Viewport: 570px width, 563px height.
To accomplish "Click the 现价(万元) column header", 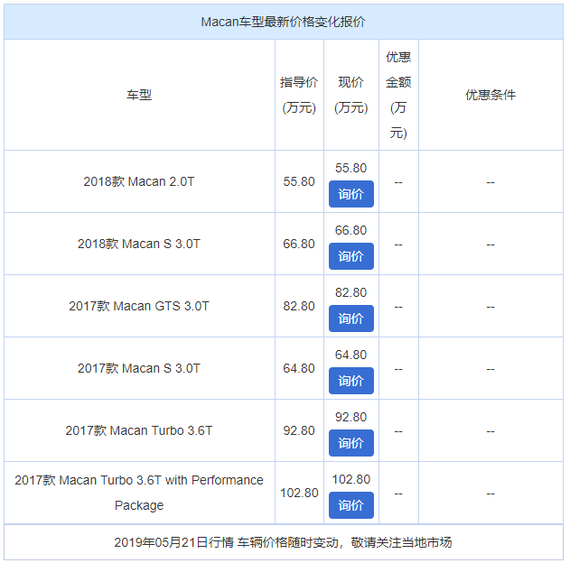I will (351, 95).
